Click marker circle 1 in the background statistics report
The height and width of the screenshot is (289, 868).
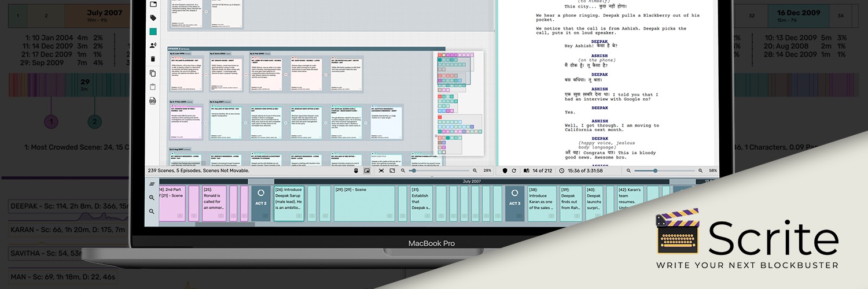[52, 122]
